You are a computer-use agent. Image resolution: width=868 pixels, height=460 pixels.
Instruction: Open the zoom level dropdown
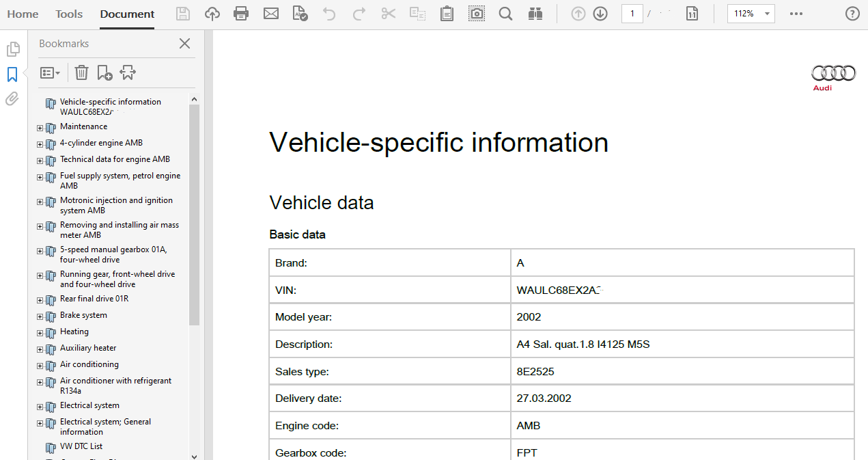[x=768, y=14]
